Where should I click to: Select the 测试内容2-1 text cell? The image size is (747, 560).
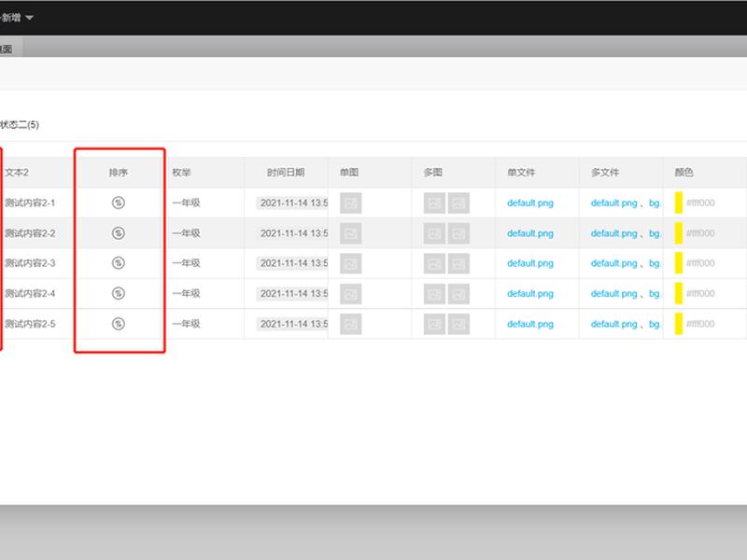30,203
